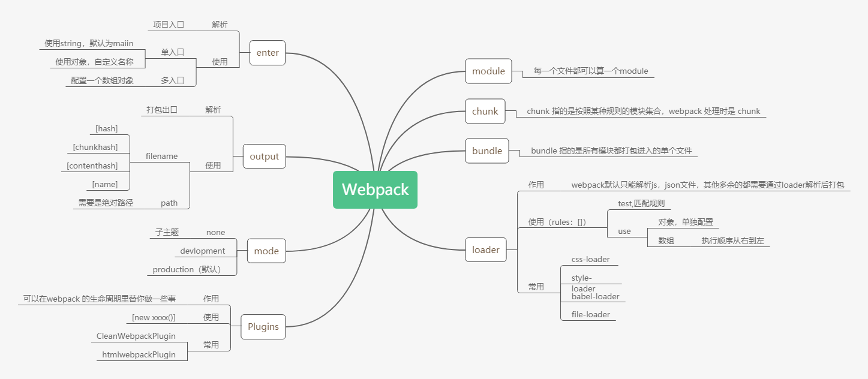868x379 pixels.
Task: Click '对象，单独配置' leaf
Action: point(686,222)
